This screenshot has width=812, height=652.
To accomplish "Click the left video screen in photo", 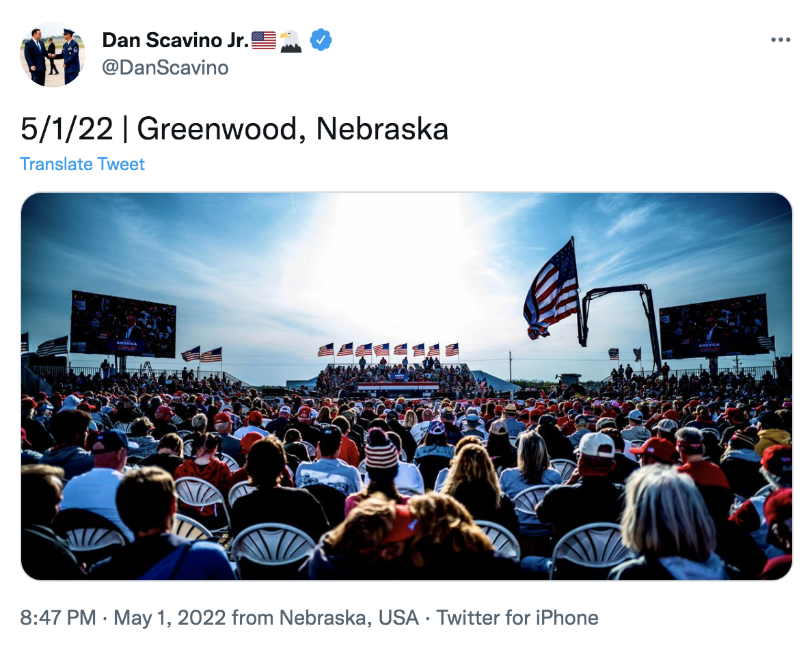I will (124, 324).
